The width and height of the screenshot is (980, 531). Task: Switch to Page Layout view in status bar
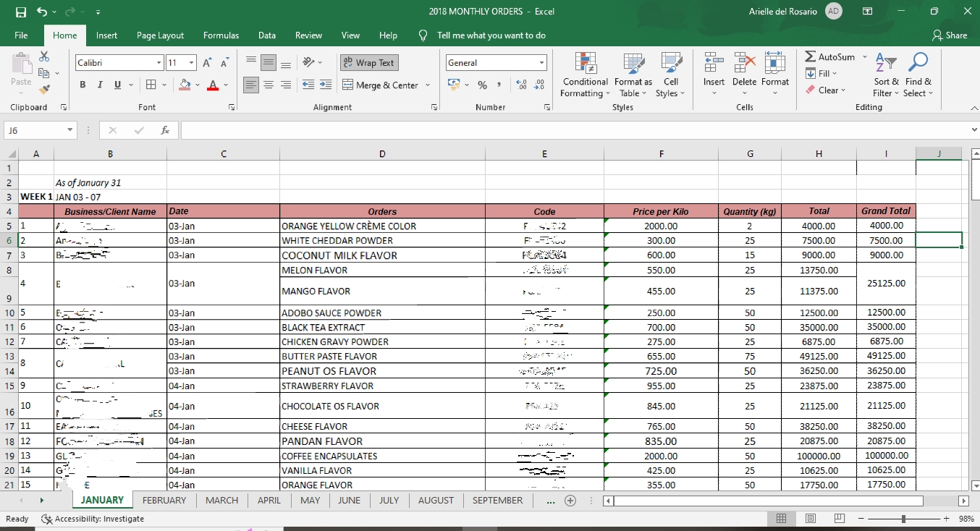tap(811, 519)
